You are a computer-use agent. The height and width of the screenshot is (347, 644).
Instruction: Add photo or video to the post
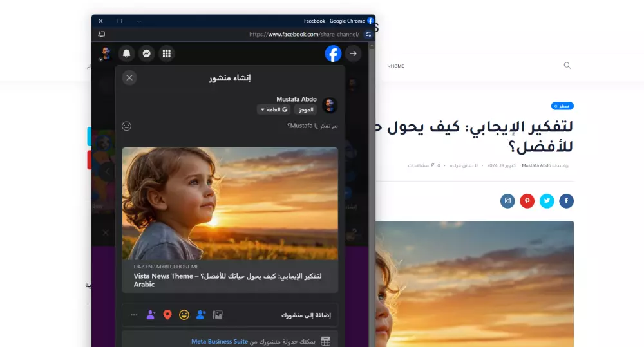pos(218,315)
